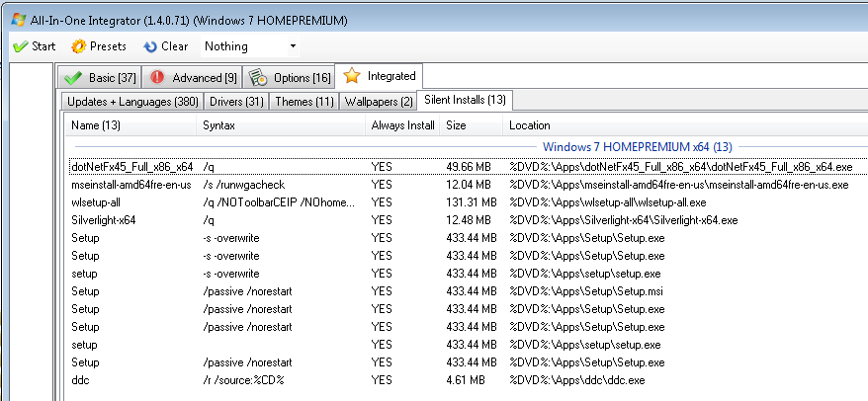Switch to the Wallpapers (2) tab
This screenshot has height=401, width=868.
pyautogui.click(x=379, y=101)
